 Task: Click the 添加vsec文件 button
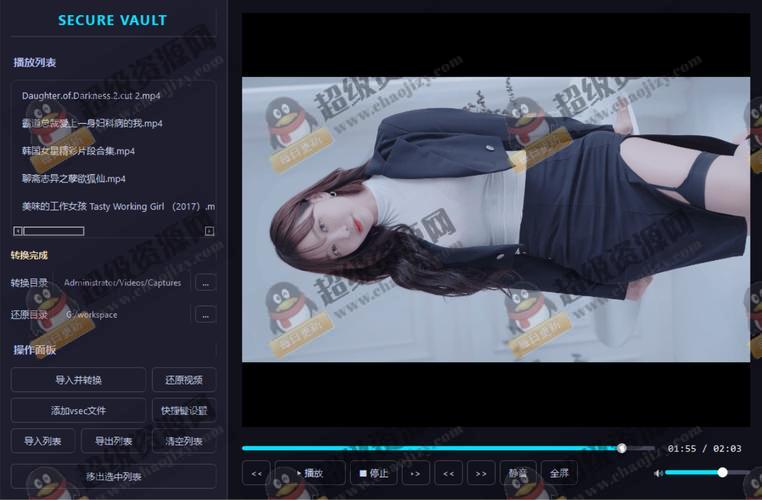[78, 411]
